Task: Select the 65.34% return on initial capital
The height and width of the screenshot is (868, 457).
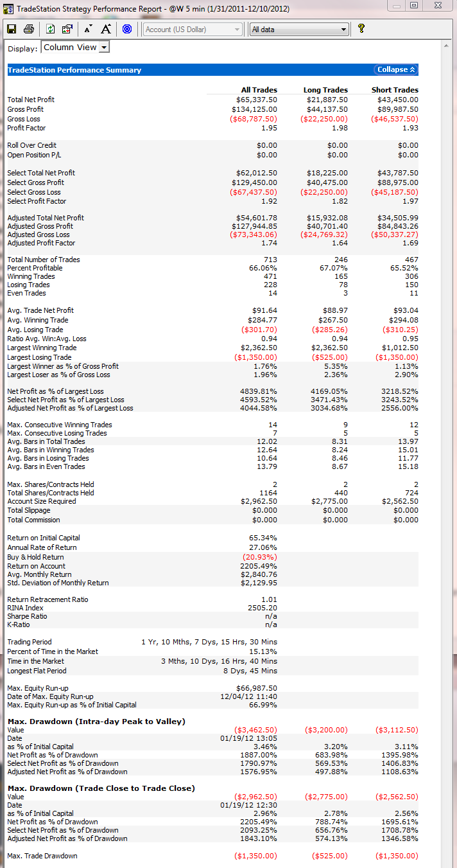Action: click(263, 538)
